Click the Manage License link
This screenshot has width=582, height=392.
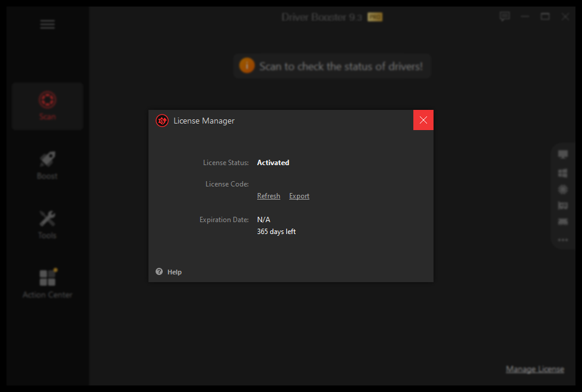click(535, 369)
